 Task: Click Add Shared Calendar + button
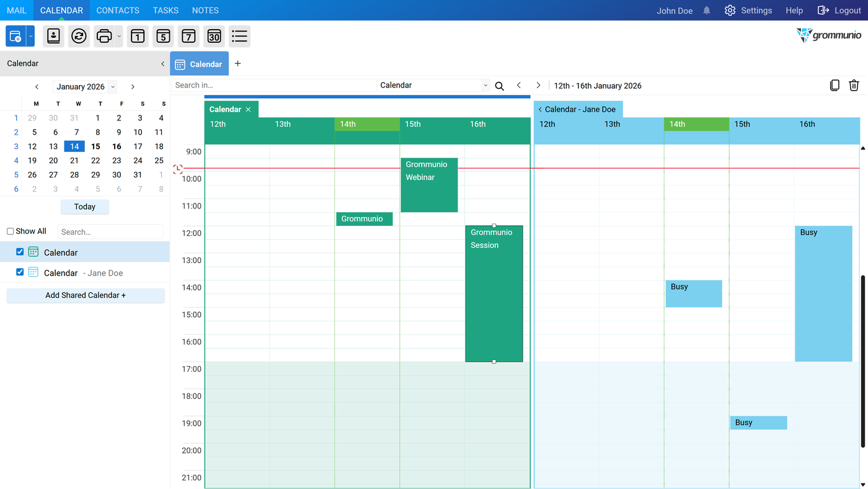(x=86, y=295)
